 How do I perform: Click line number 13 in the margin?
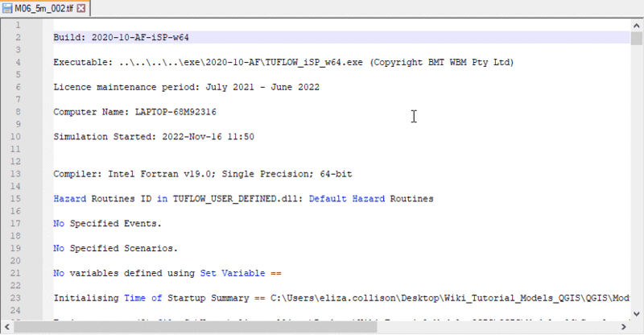[x=16, y=174]
